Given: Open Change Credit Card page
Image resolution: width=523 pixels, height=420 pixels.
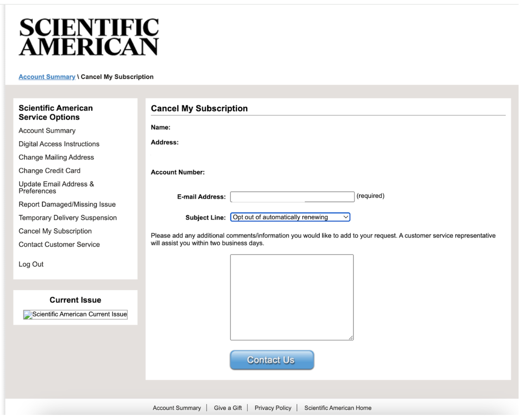Looking at the screenshot, I should coord(49,170).
